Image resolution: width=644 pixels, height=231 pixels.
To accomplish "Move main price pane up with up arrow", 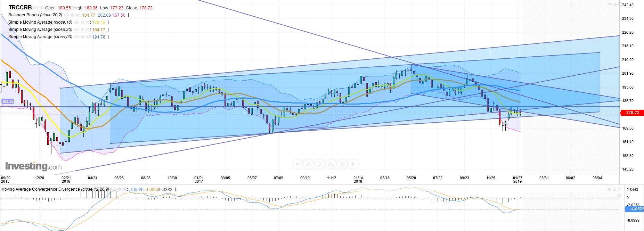I will pos(615,4).
